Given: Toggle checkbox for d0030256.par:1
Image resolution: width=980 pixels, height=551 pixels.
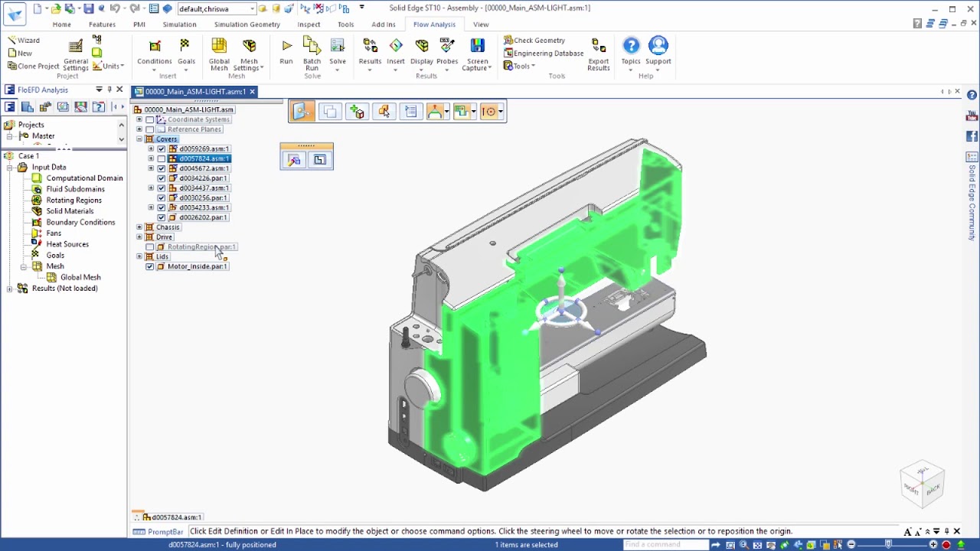Looking at the screenshot, I should (x=162, y=198).
